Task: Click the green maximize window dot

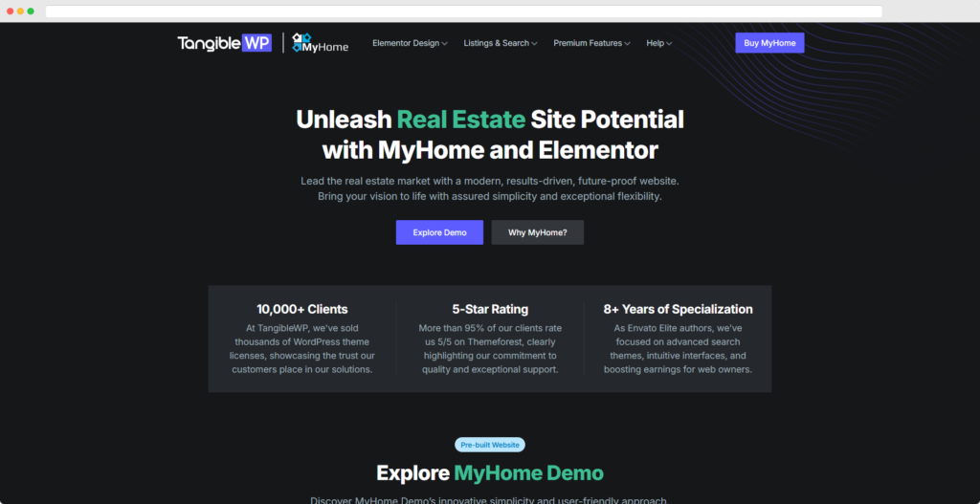Action: pos(31,11)
